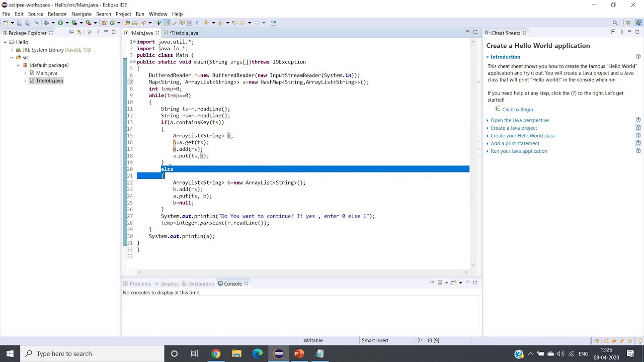Open Chrome from the Windows taskbar
The width and height of the screenshot is (644, 362).
click(215, 353)
